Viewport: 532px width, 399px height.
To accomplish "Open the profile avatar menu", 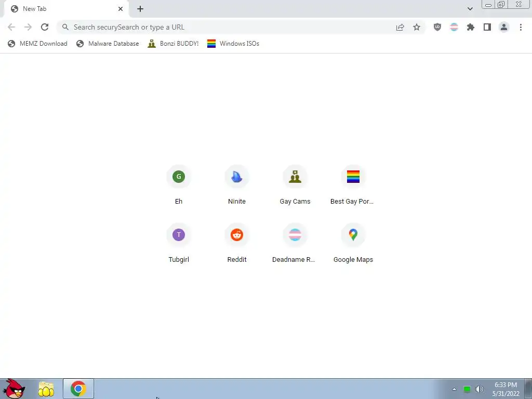I will click(504, 27).
